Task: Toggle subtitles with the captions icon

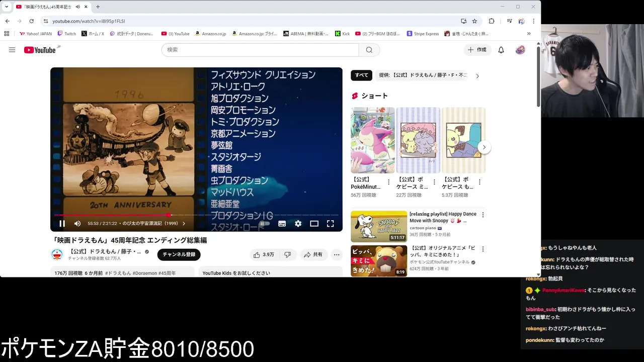Action: 282,224
